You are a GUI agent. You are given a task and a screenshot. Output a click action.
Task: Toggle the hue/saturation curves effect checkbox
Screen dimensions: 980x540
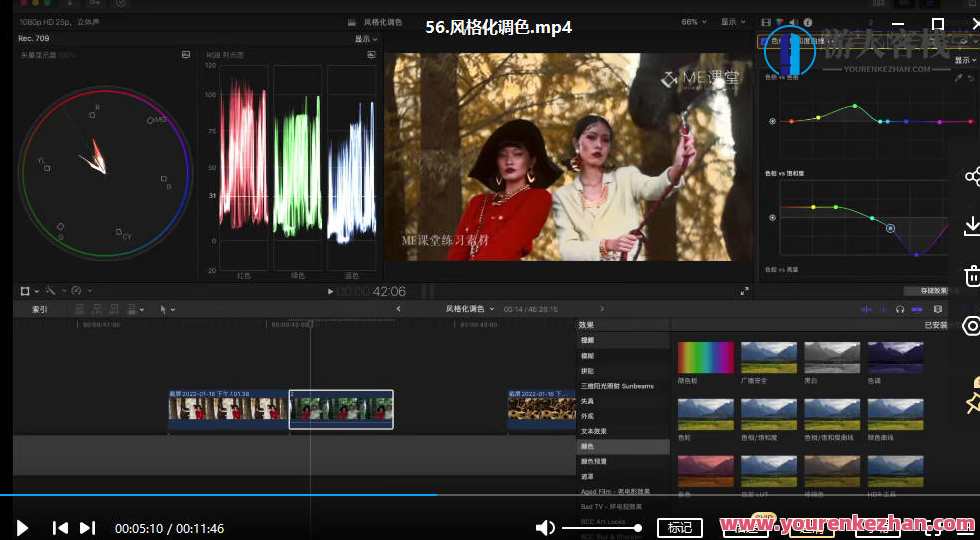click(764, 42)
